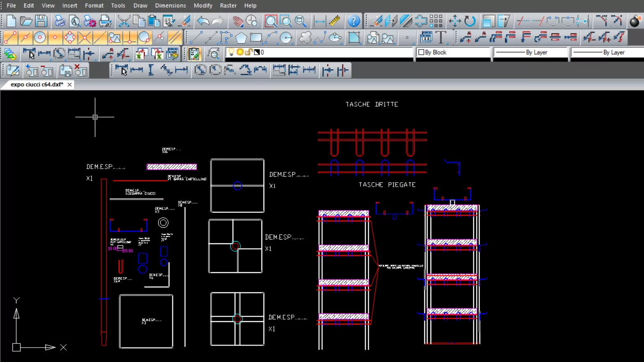
Task: Select the Polygon drawing tool
Action: click(241, 38)
